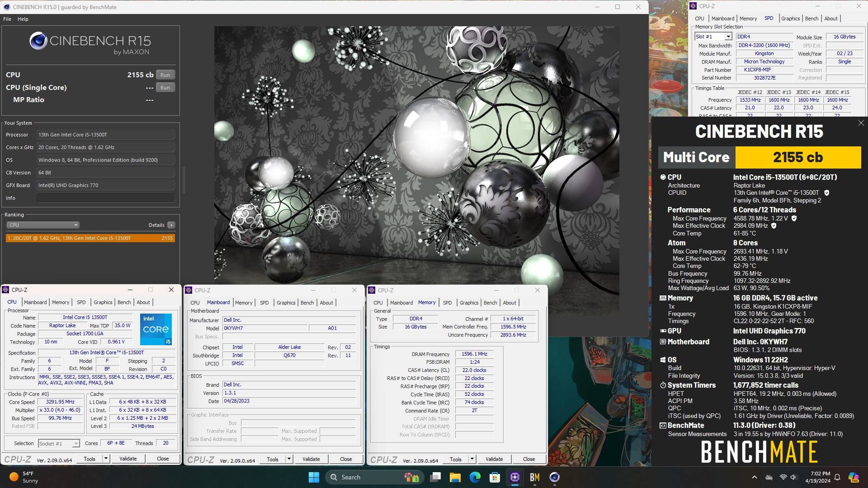Screen dimensions: 868x488
Task: Open the weather widget showing 54°F
Action: coord(24,477)
